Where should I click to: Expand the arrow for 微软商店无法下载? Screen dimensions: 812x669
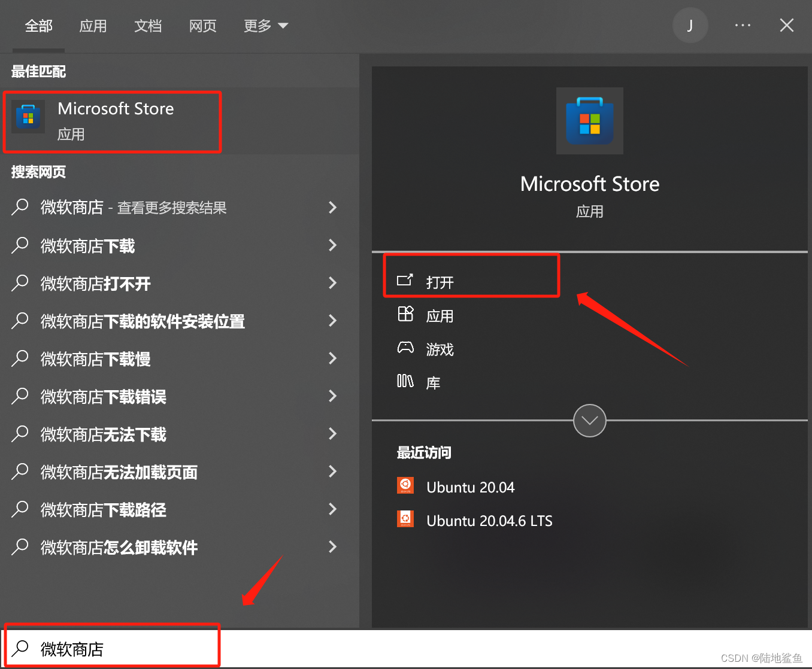point(333,433)
